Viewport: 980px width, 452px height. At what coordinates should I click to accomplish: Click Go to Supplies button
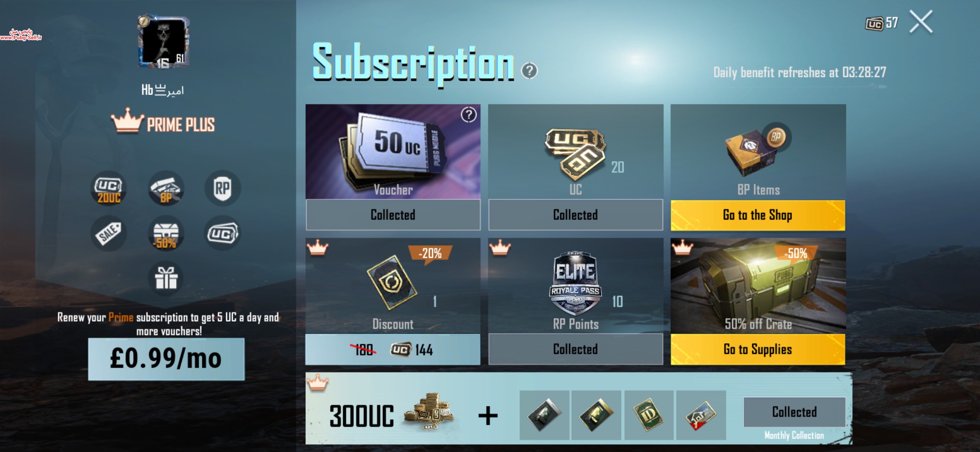(x=758, y=349)
